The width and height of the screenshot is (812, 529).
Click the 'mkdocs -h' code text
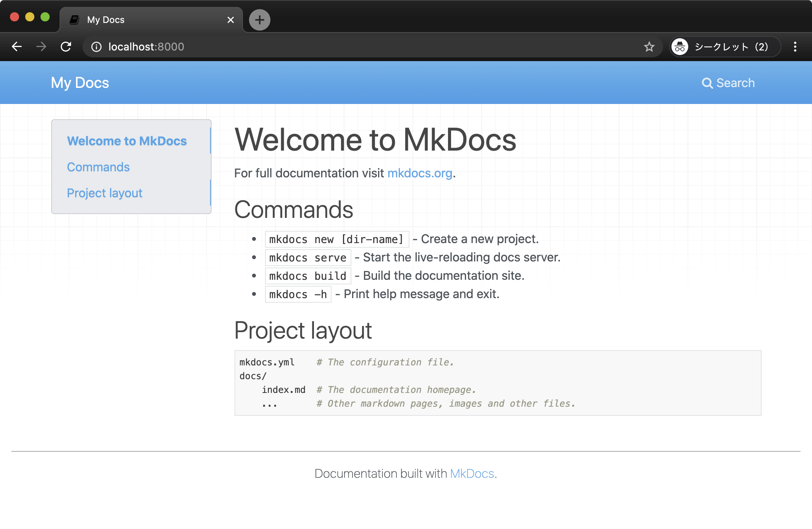[298, 294]
